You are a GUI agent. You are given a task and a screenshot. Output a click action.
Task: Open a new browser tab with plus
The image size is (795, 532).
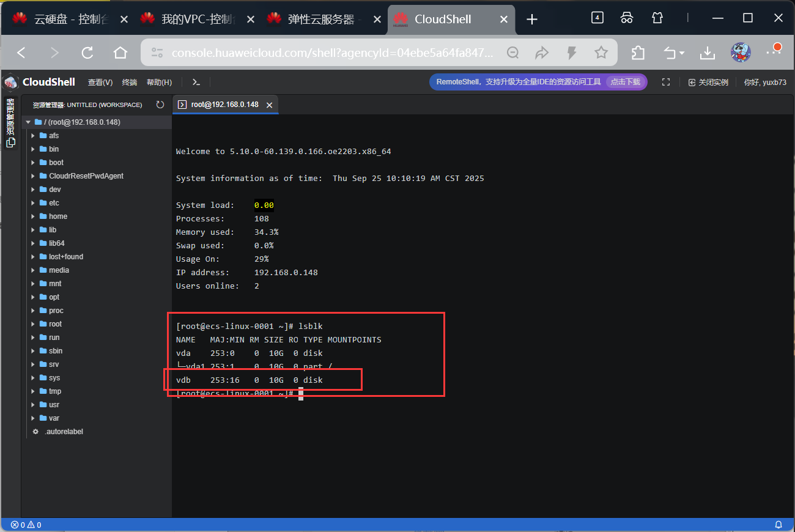pos(532,19)
